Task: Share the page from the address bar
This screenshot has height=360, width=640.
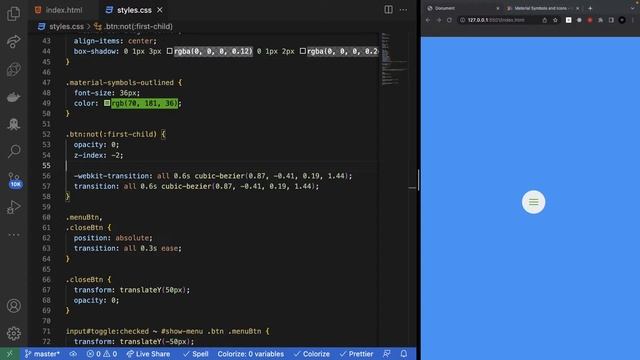Action: tap(544, 20)
